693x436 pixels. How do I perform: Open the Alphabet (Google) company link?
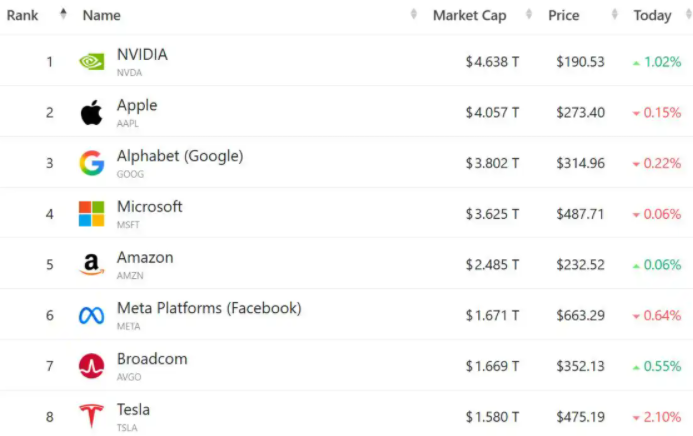tap(180, 156)
